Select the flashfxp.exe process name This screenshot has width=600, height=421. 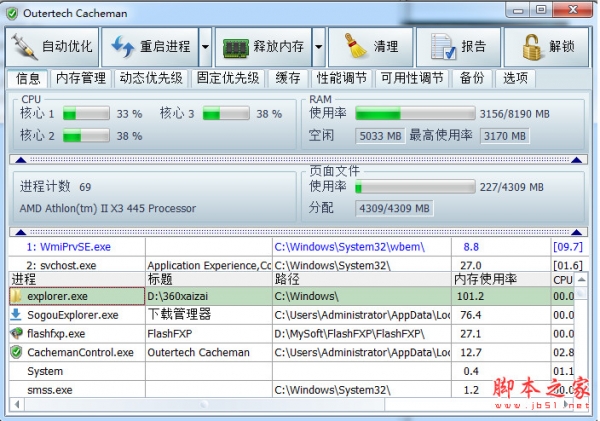pyautogui.click(x=56, y=334)
